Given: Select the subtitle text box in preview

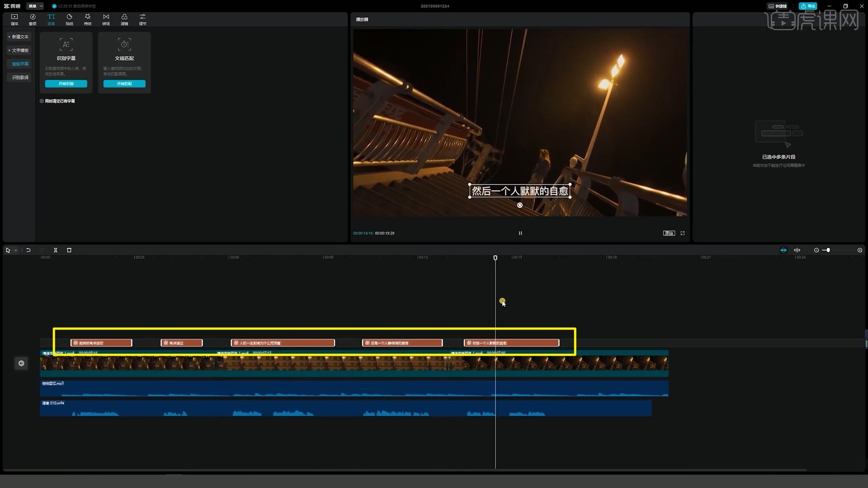Looking at the screenshot, I should tap(519, 191).
